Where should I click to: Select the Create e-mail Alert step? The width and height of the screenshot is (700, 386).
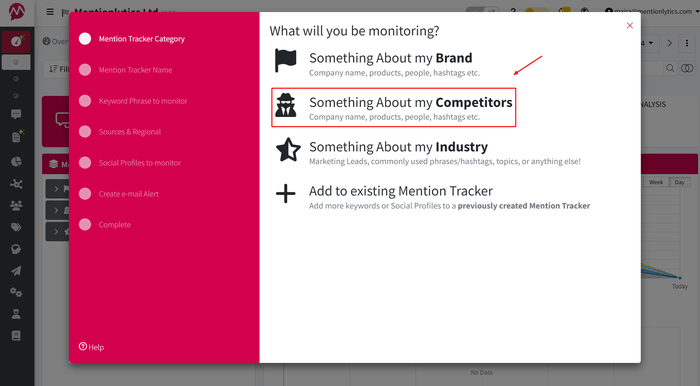119,194
